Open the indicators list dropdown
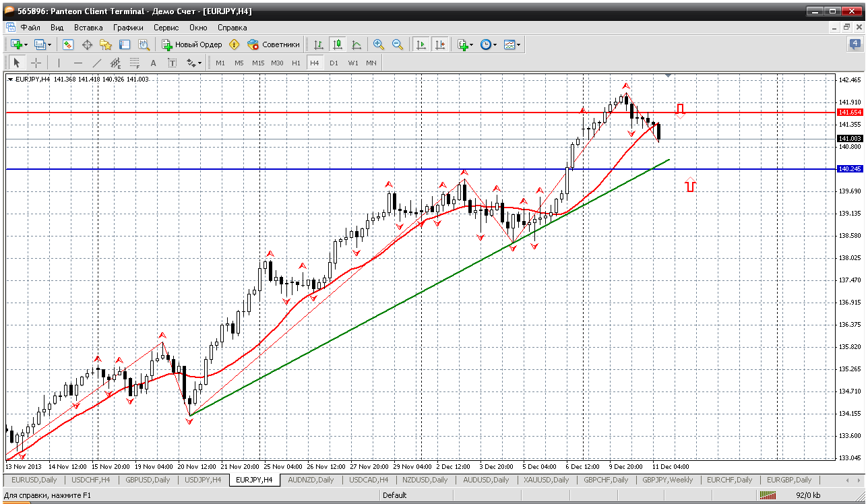The height and width of the screenshot is (504, 868). pyautogui.click(x=471, y=44)
